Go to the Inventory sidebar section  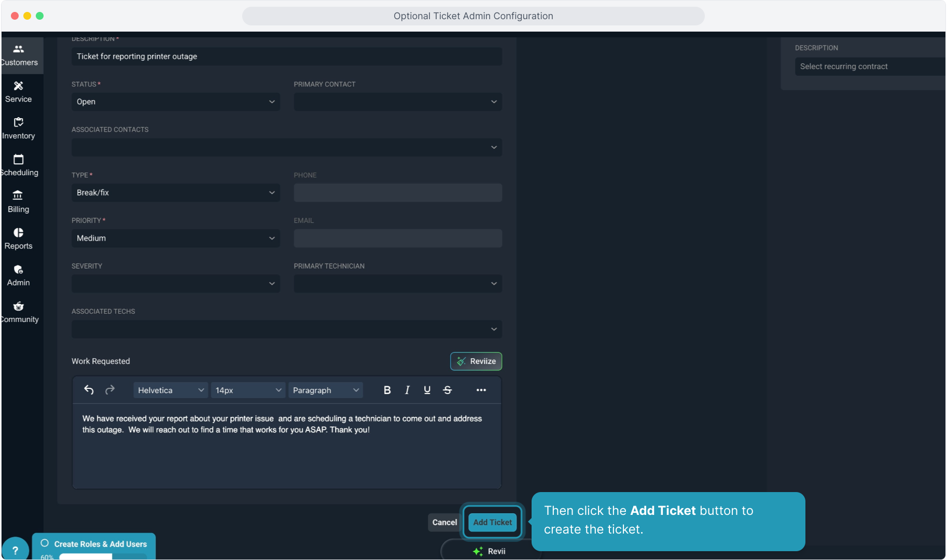click(x=19, y=128)
